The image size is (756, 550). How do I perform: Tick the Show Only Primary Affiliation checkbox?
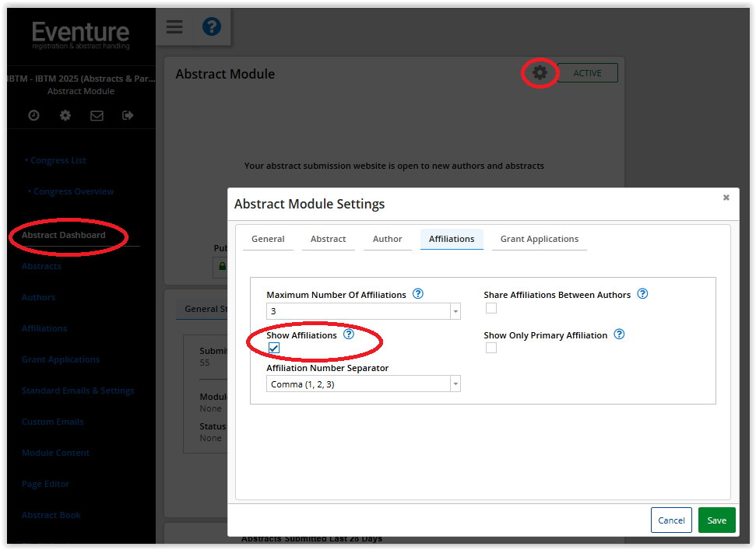[491, 348]
